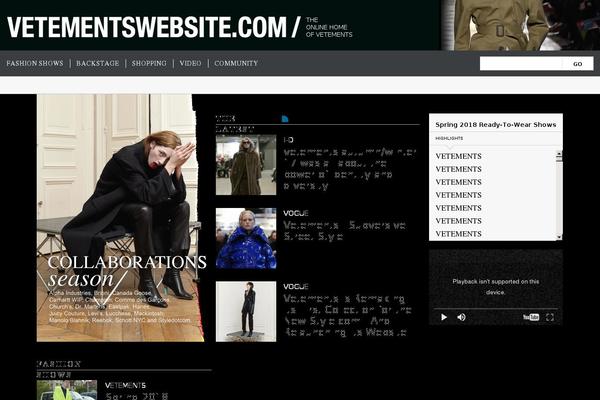Open the Shopping menu
The width and height of the screenshot is (600, 400).
point(149,63)
